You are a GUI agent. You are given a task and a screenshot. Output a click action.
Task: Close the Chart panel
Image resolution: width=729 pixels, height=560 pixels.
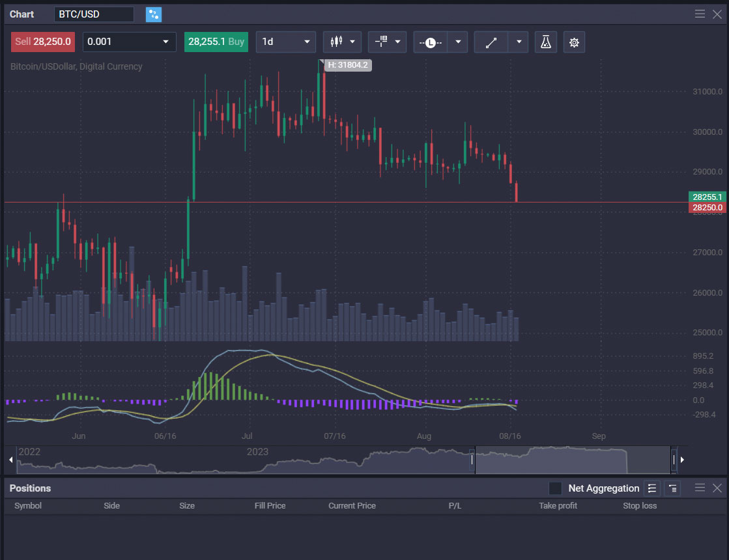click(x=717, y=14)
